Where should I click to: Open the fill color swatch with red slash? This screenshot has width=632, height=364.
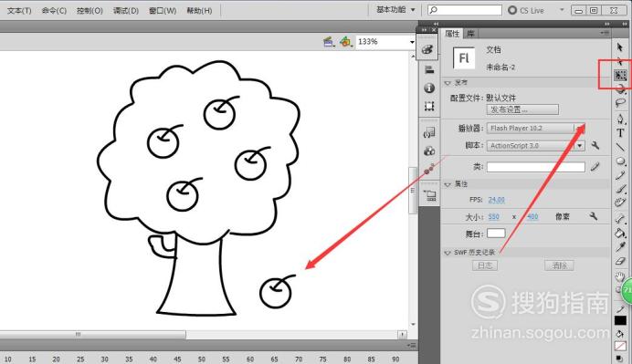620,346
